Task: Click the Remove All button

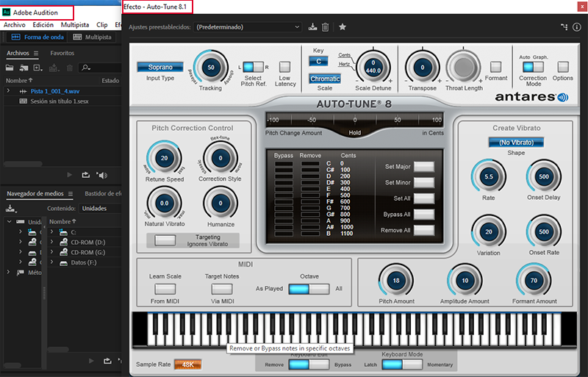Action: pos(424,230)
